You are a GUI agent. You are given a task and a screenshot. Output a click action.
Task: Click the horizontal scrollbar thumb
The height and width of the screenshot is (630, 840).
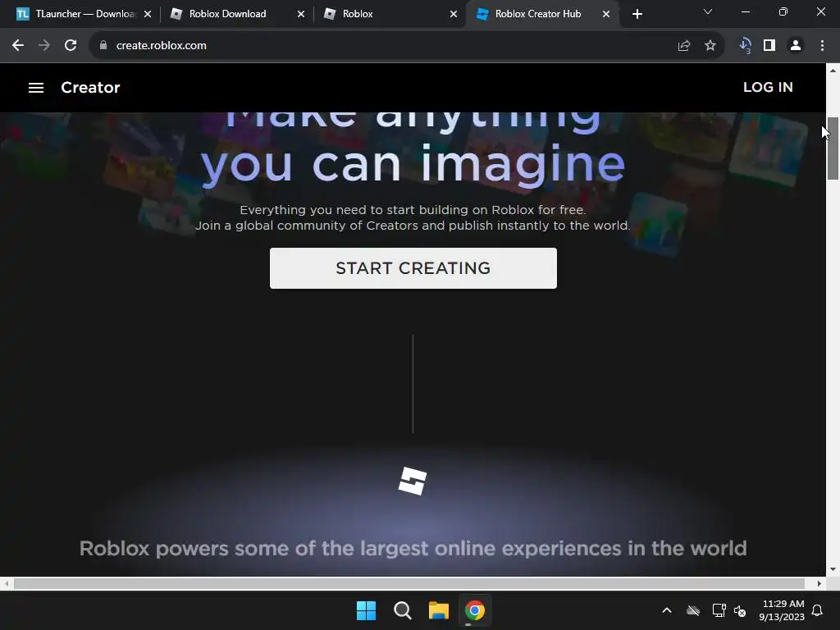click(409, 583)
